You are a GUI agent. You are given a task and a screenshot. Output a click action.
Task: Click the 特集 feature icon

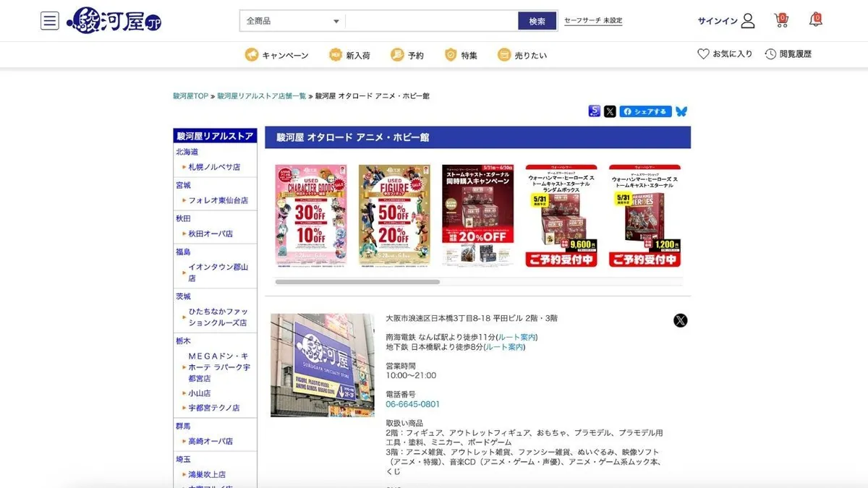(451, 55)
